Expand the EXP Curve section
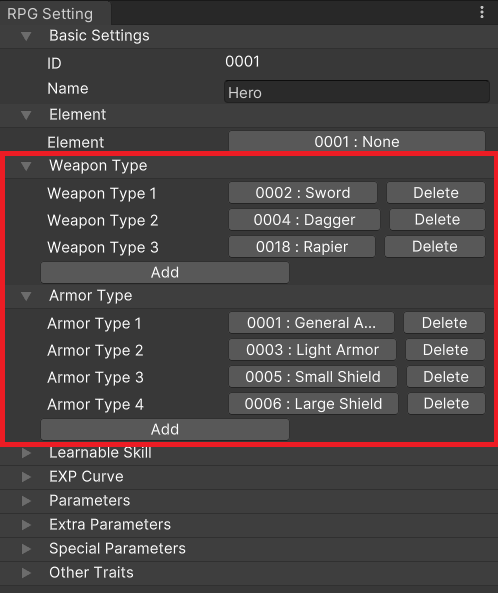 [x=26, y=477]
